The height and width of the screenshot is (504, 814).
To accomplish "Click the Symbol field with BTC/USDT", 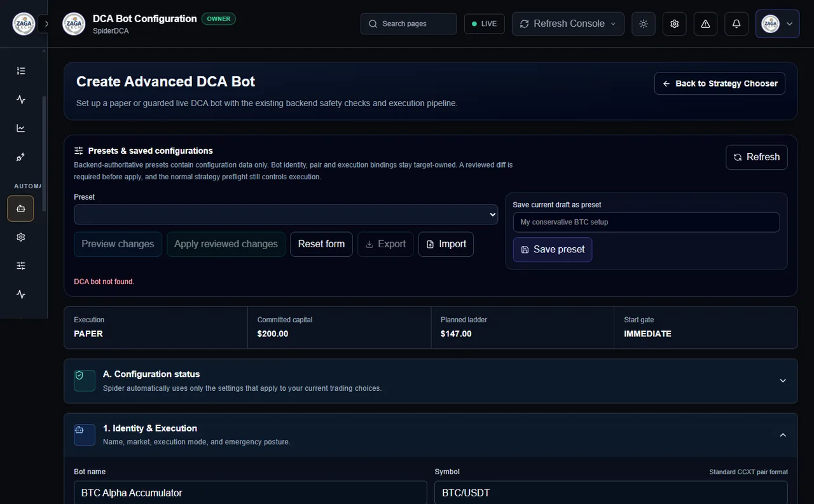I will [611, 493].
